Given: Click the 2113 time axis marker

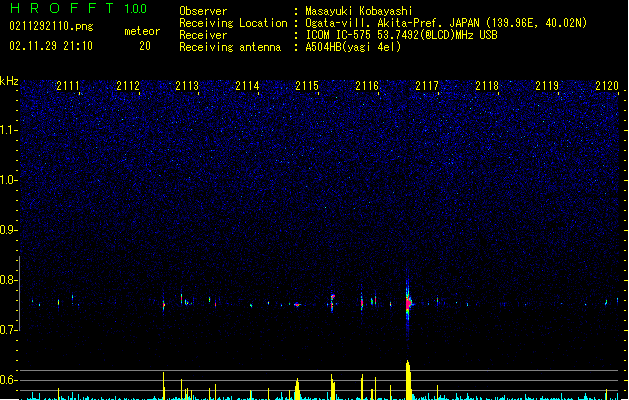Looking at the screenshot, I should [x=187, y=86].
